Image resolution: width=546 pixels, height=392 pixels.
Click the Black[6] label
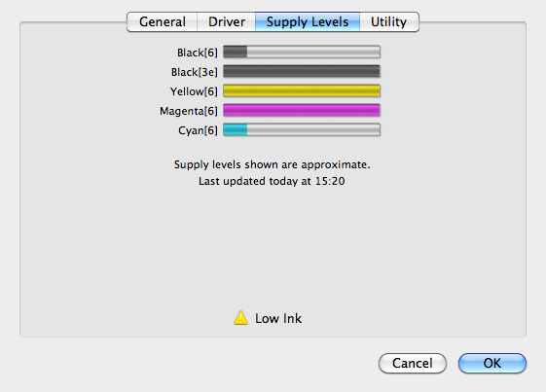tap(198, 53)
